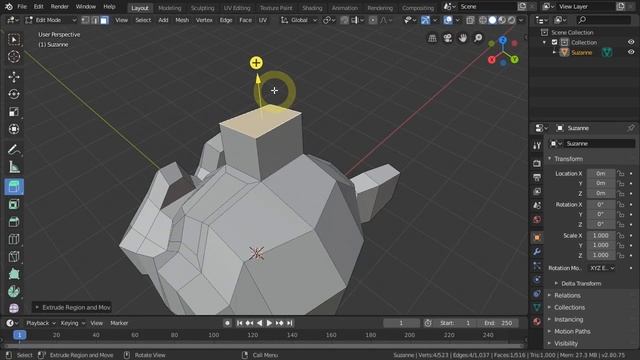This screenshot has height=360, width=640.
Task: Toggle camera view icon in viewport
Action: [447, 38]
